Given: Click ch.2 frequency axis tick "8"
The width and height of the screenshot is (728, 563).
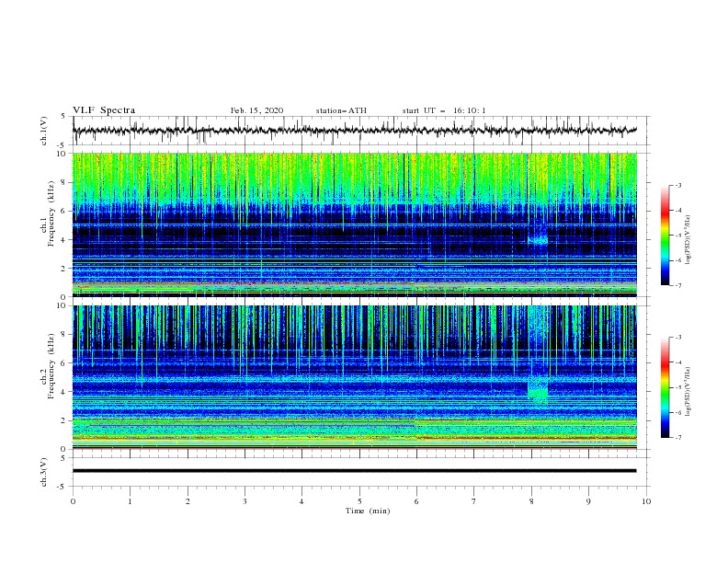Looking at the screenshot, I should click(64, 335).
